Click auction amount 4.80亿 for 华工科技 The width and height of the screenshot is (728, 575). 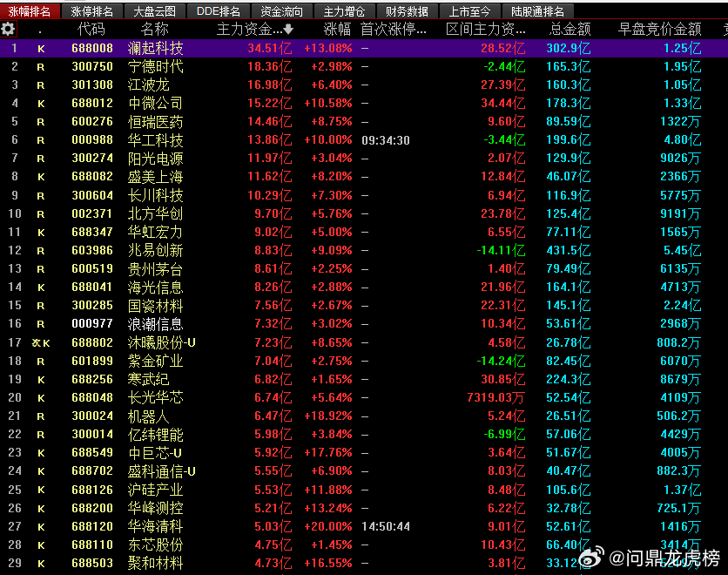click(x=682, y=140)
